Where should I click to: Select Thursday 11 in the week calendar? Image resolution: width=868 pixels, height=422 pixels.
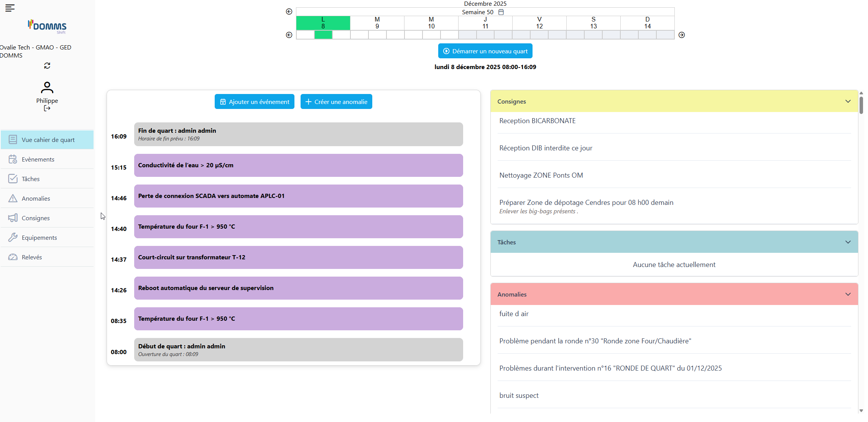[x=485, y=23]
